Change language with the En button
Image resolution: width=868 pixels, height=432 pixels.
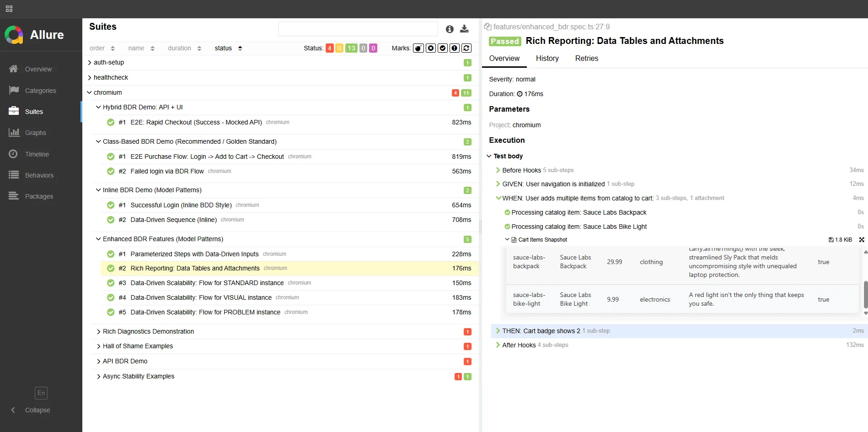click(41, 393)
